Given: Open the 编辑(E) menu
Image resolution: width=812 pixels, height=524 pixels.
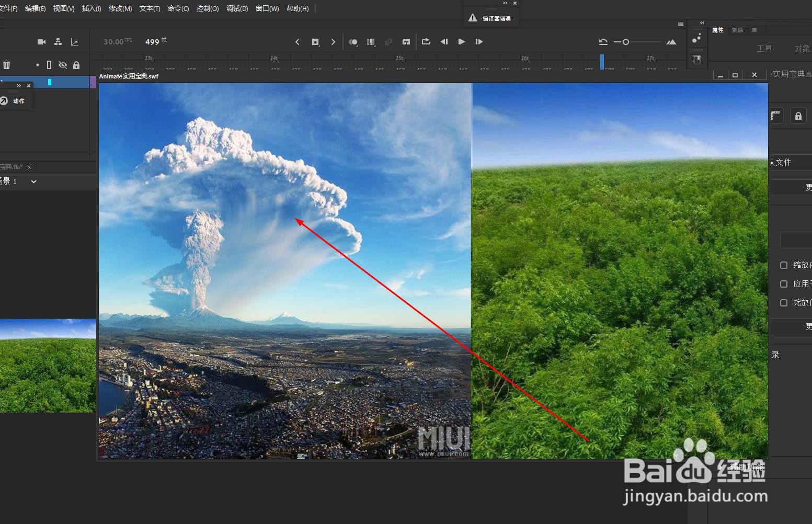Looking at the screenshot, I should (35, 9).
